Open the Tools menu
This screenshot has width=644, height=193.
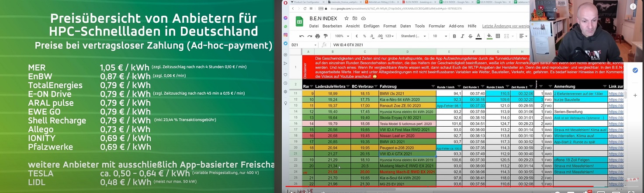point(420,26)
